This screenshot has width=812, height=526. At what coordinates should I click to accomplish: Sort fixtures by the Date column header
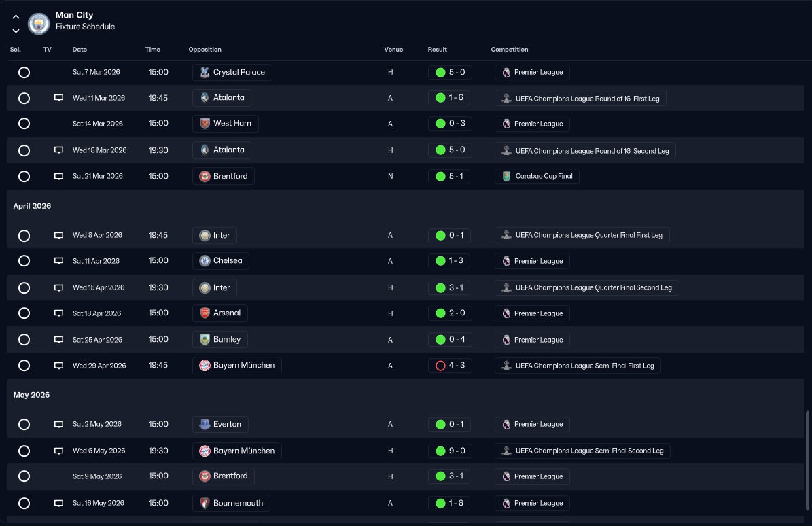(x=80, y=50)
